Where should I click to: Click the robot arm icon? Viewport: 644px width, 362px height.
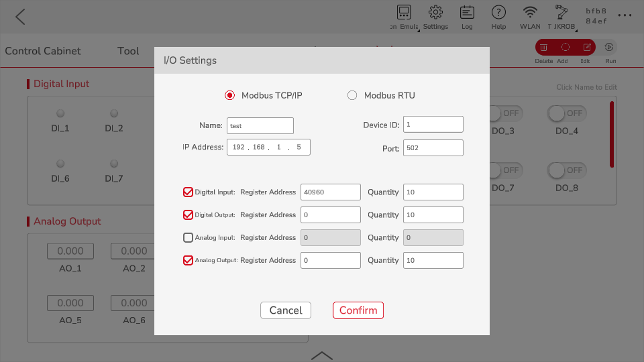(561, 13)
